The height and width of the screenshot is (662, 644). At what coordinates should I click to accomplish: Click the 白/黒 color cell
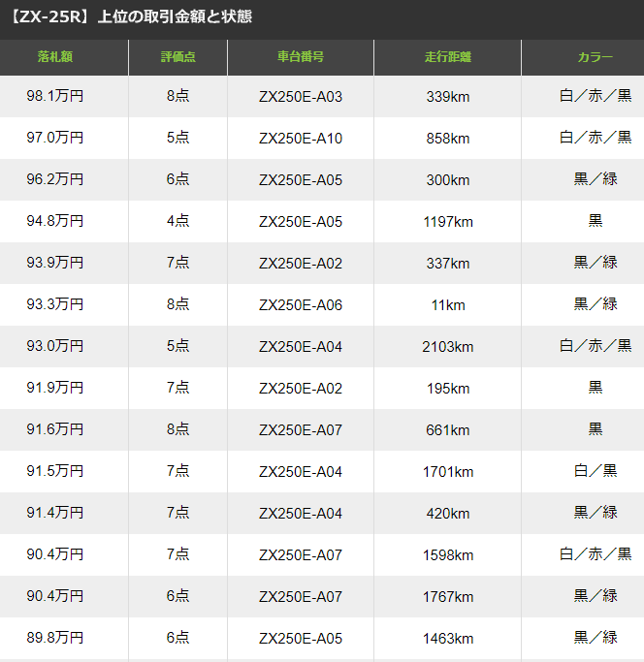(595, 471)
